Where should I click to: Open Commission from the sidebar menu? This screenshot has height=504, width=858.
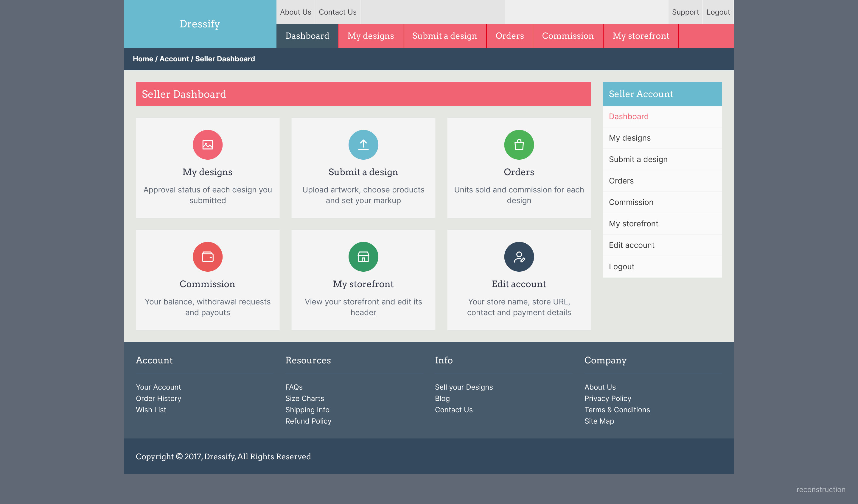[x=662, y=202]
